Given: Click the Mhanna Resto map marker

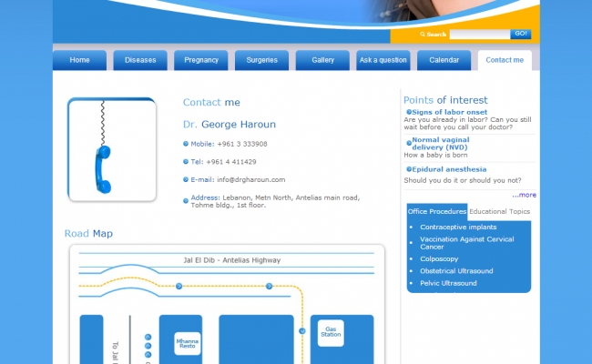Looking at the screenshot, I should tap(187, 343).
